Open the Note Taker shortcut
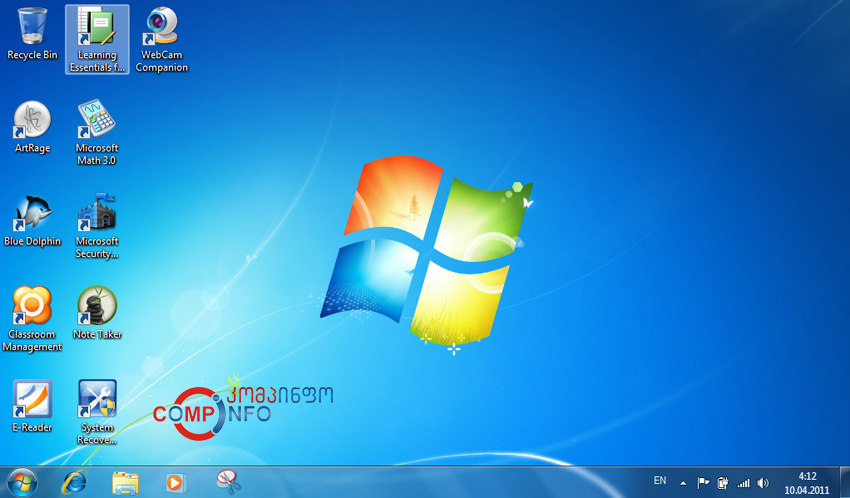850x498 pixels. click(97, 313)
